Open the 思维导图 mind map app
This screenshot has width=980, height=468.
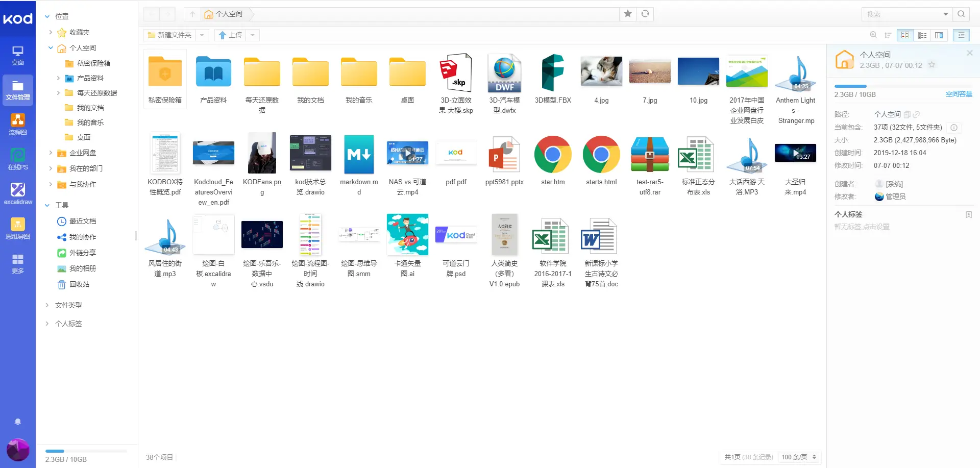click(18, 229)
